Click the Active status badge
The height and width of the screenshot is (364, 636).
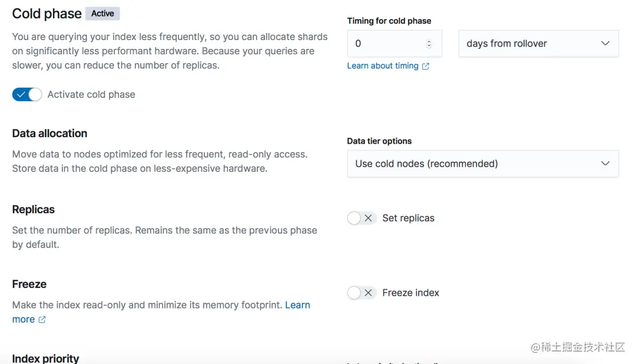(102, 14)
